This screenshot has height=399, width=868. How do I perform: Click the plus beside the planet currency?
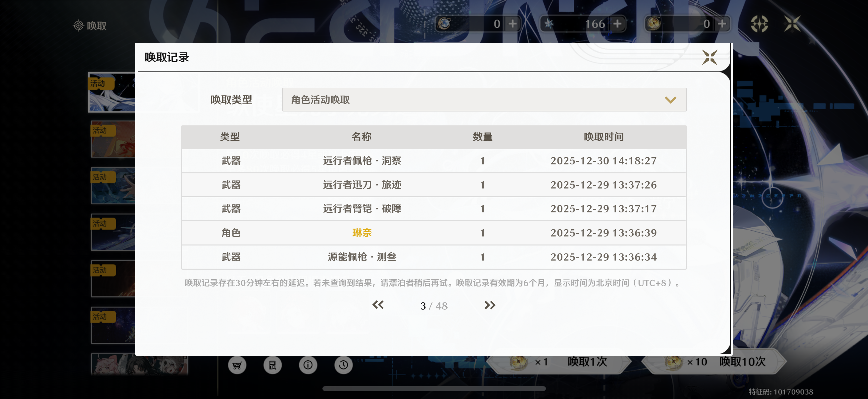tap(512, 24)
